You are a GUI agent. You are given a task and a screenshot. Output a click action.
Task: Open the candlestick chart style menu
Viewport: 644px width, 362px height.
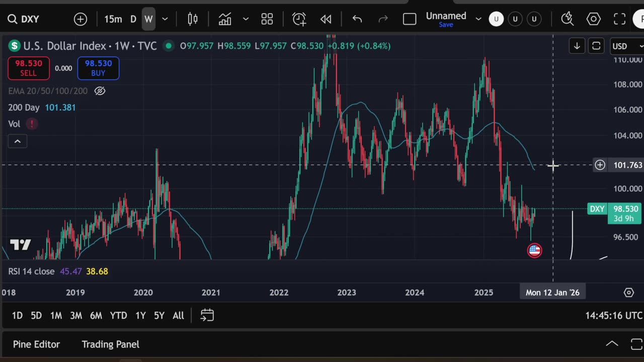click(x=193, y=19)
